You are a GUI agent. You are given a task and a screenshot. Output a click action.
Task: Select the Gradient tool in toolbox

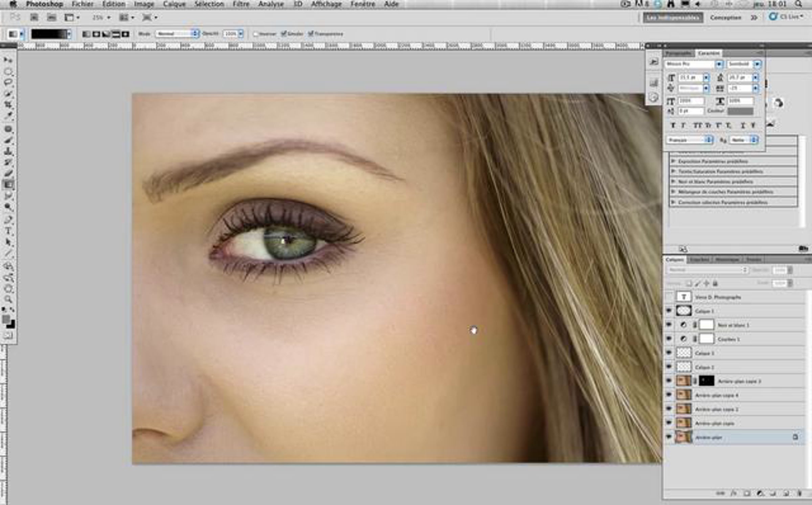point(8,185)
